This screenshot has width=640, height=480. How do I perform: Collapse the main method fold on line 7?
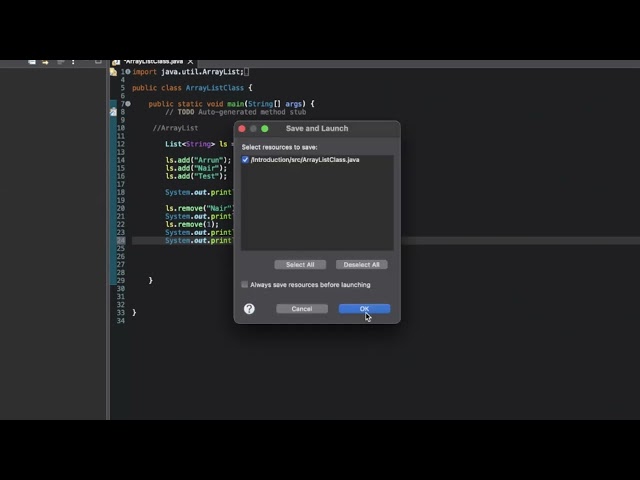(128, 104)
